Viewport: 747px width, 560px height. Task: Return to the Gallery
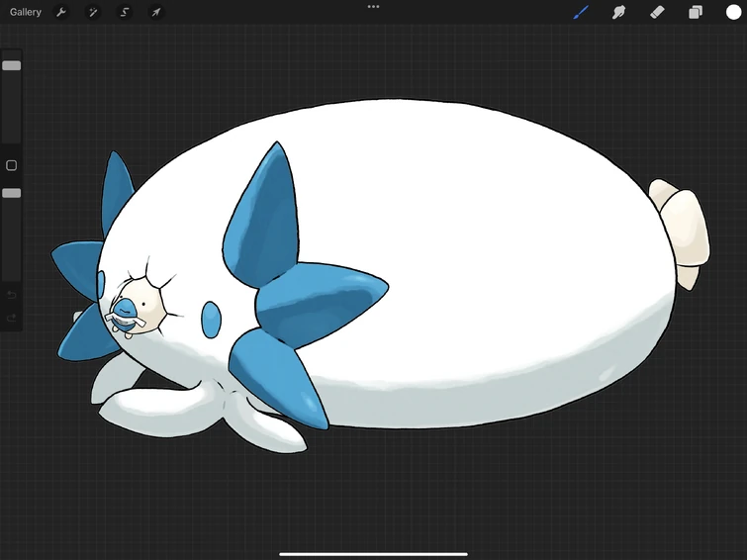click(x=26, y=12)
